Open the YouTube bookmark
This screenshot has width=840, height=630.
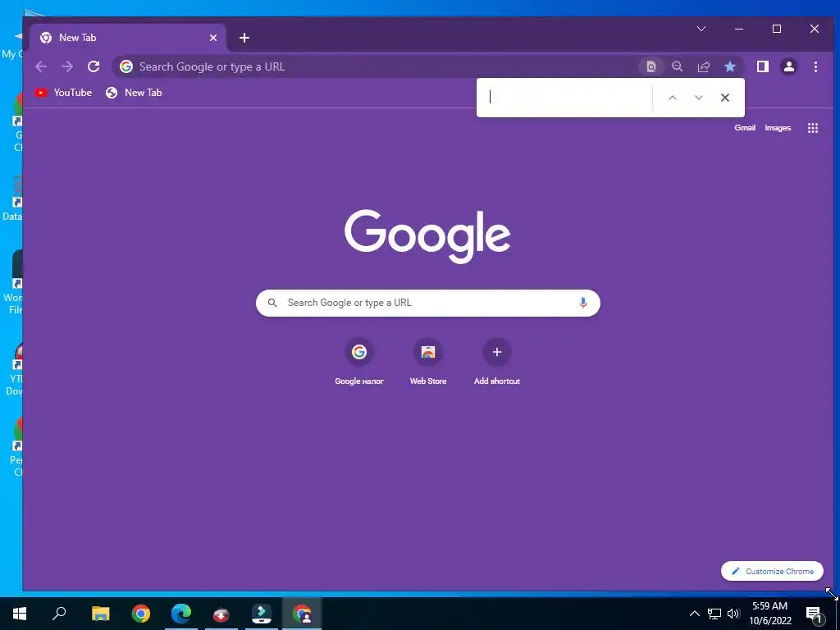click(x=63, y=93)
